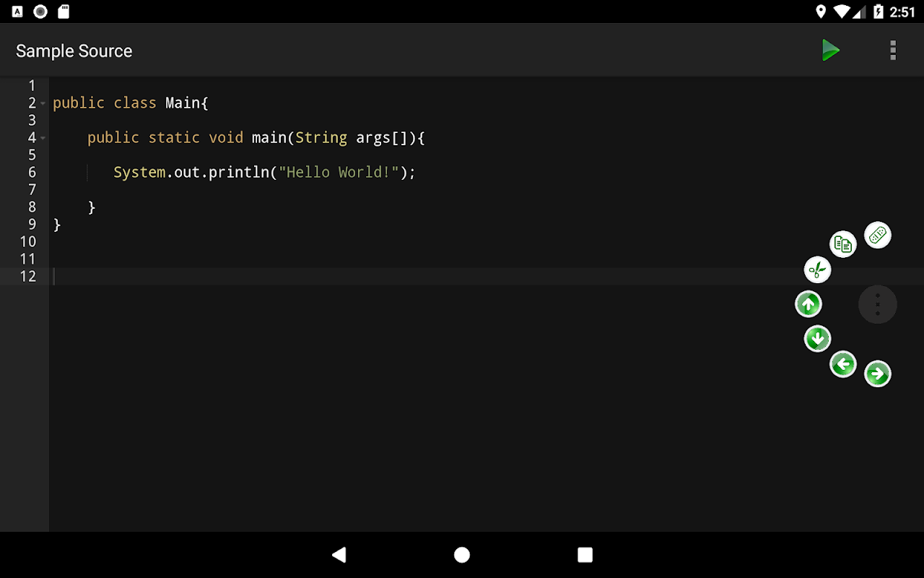The image size is (924, 578).
Task: Tap the copy documents icon
Action: (842, 244)
